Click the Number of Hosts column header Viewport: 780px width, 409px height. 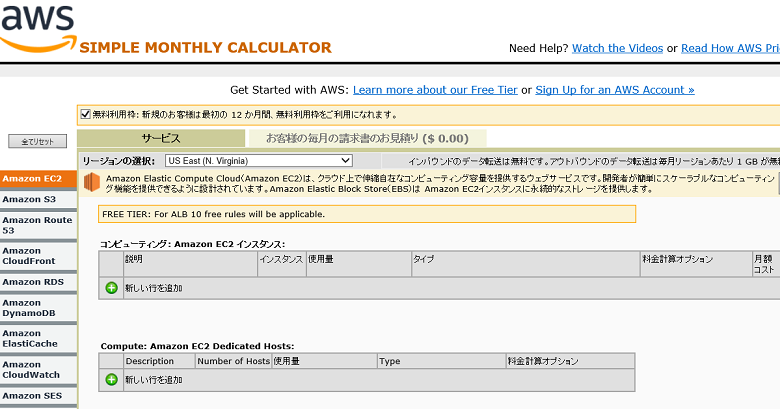pyautogui.click(x=233, y=361)
